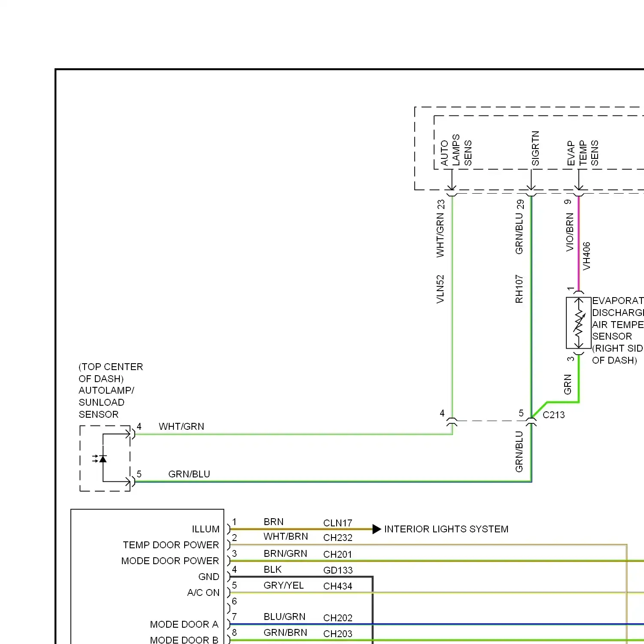Click the GRN/BRN wire color label

pyautogui.click(x=285, y=632)
